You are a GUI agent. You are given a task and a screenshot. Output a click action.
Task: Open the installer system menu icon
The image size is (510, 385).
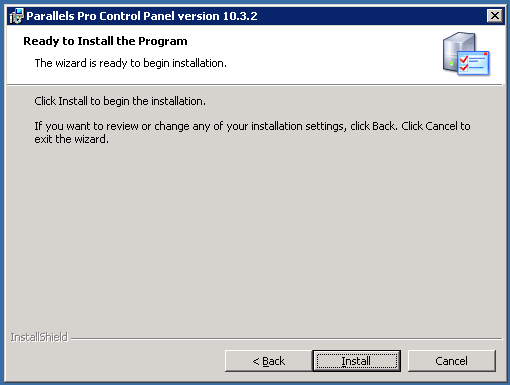tap(16, 16)
